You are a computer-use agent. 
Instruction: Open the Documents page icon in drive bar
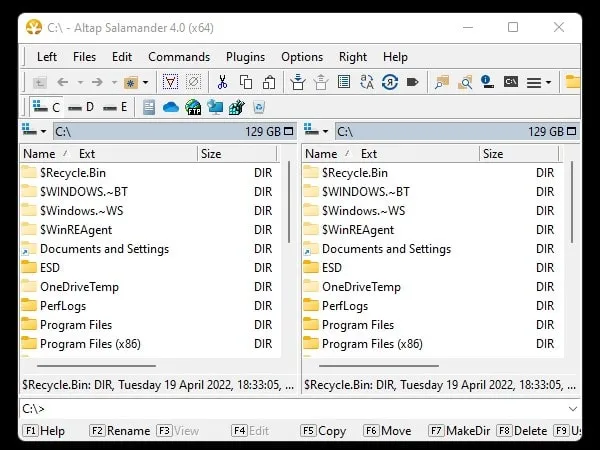click(x=149, y=107)
